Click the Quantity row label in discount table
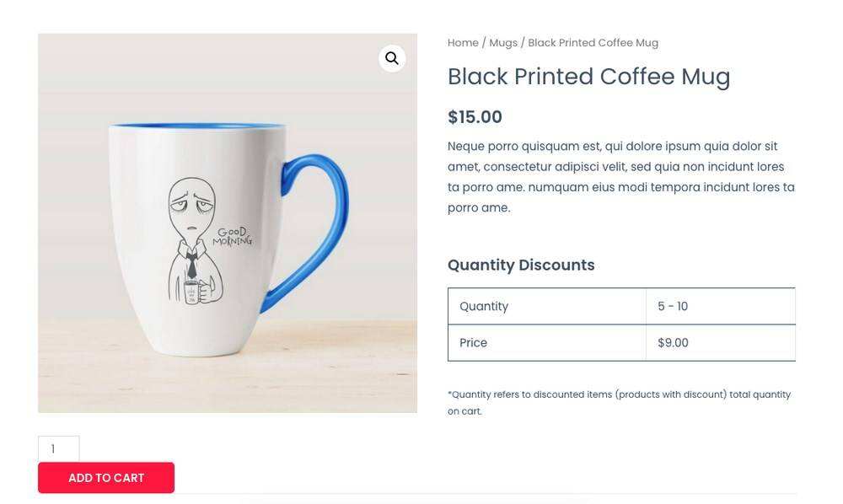This screenshot has width=843, height=504. [484, 307]
